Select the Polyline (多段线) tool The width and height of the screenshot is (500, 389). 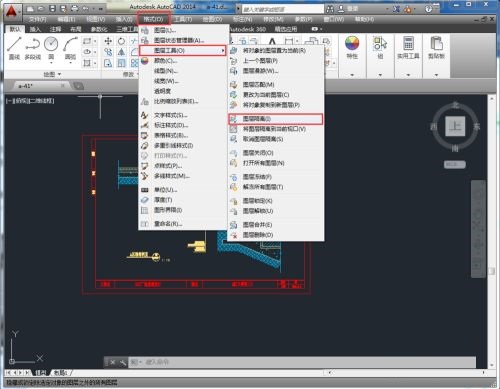tap(33, 48)
